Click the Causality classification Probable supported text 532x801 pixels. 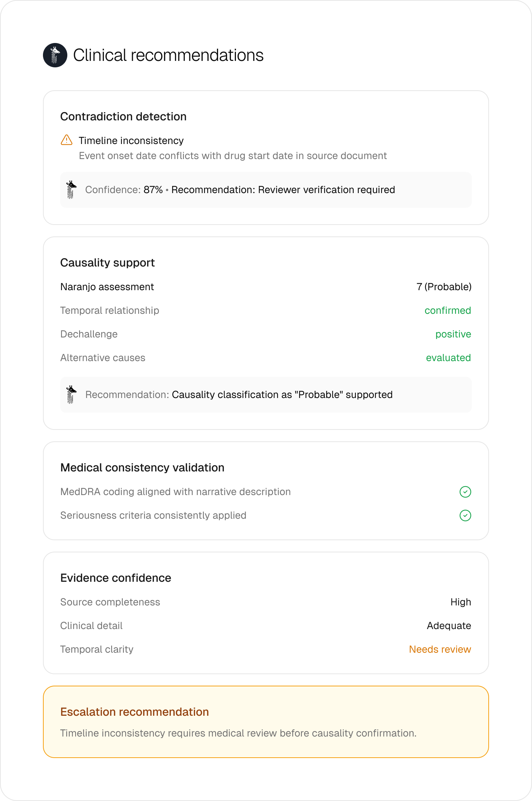pyautogui.click(x=282, y=395)
